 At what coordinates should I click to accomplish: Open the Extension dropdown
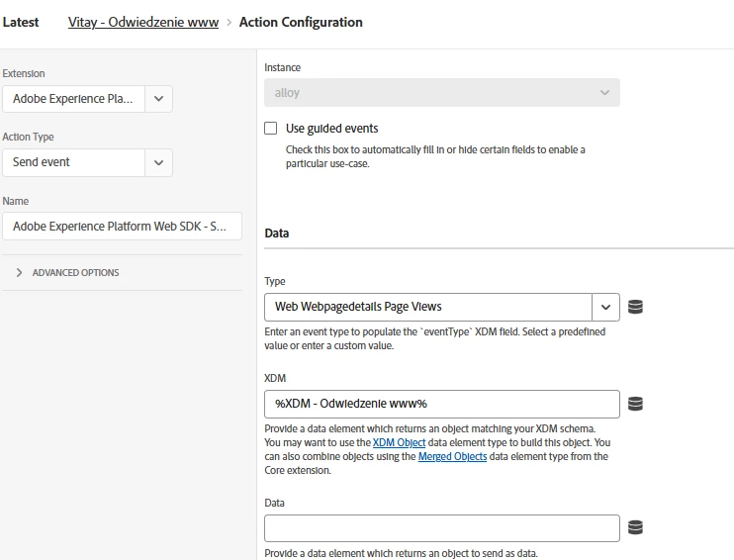159,99
